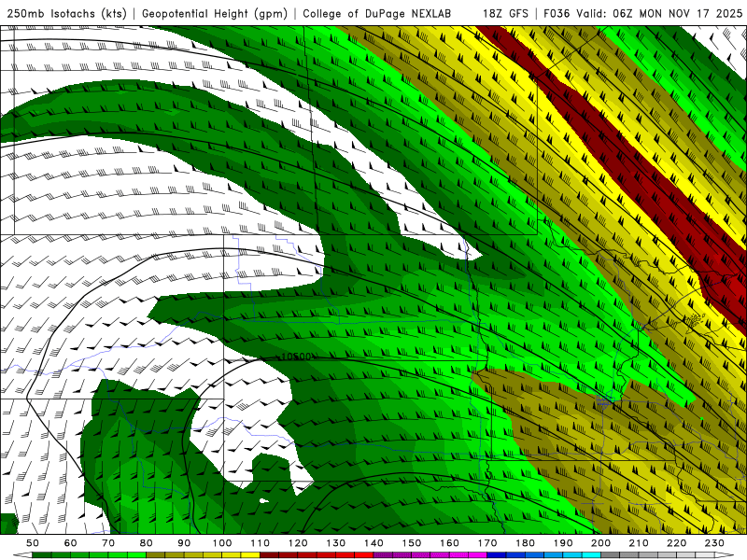Click the 160 label on the color scale
Screen dimensions: 747x560
click(449, 543)
